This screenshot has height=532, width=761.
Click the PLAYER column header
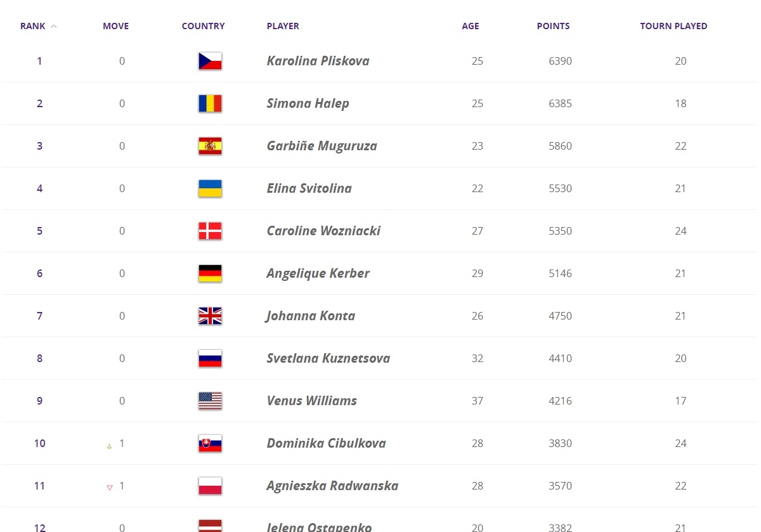(283, 26)
